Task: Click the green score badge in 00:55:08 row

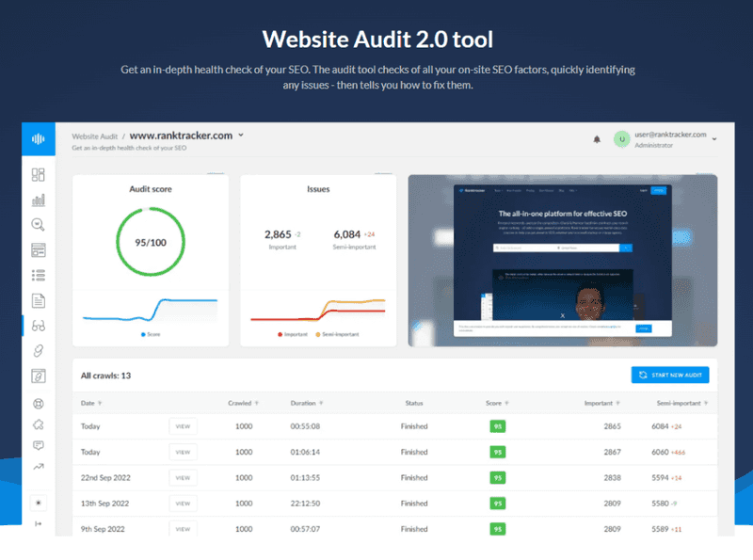Action: [498, 426]
